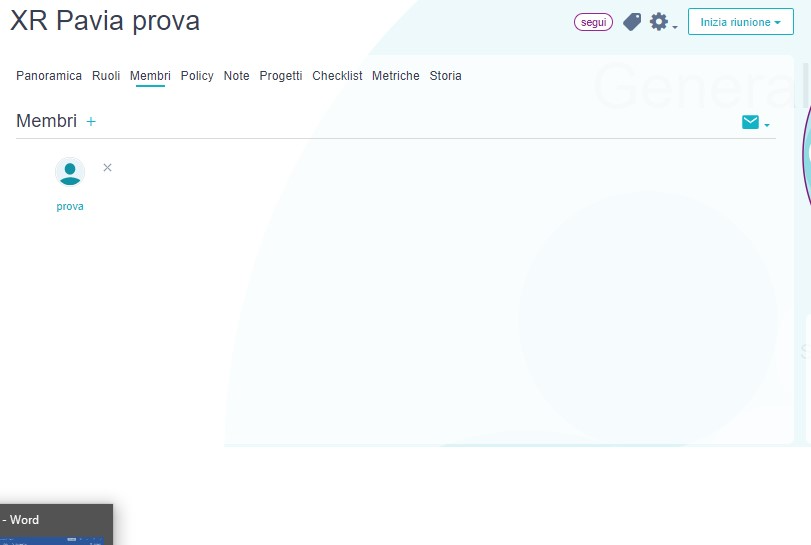Click the prova member avatar
The height and width of the screenshot is (545, 811).
(70, 172)
